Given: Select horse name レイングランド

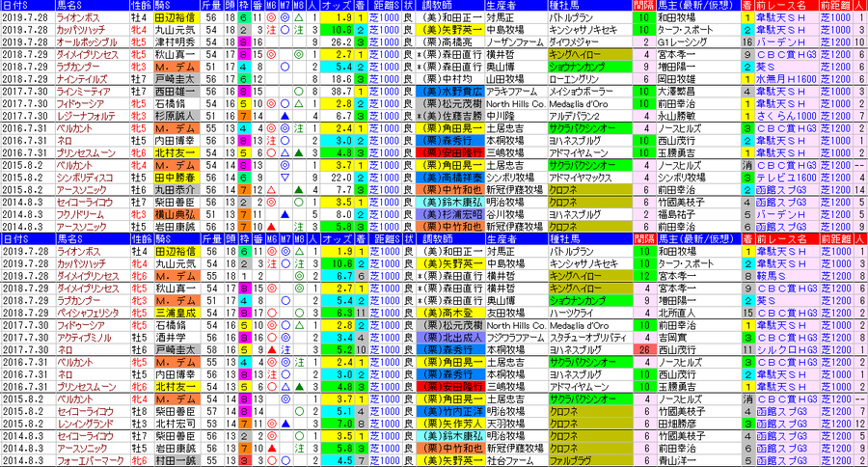Looking at the screenshot, I should pos(84,424).
